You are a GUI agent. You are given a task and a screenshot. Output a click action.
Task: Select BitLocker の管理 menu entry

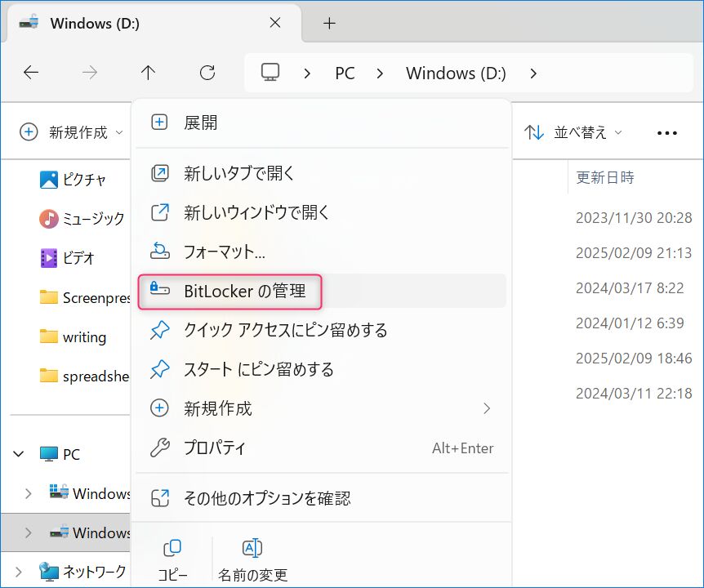click(244, 291)
